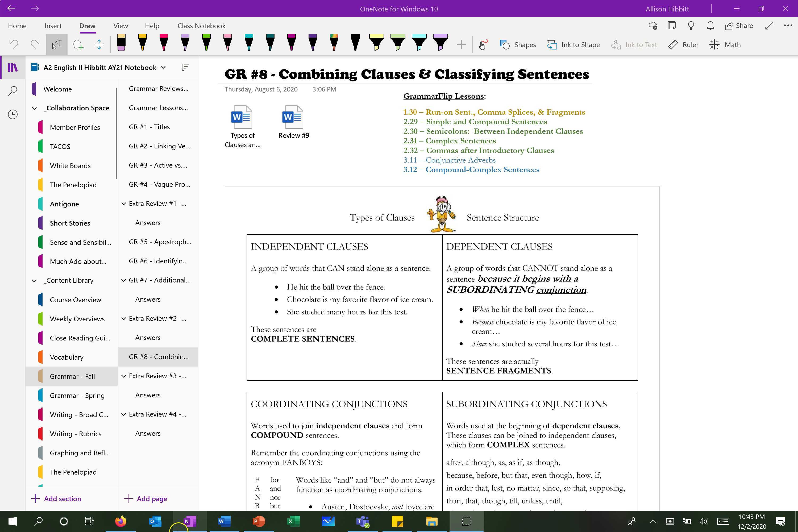The height and width of the screenshot is (532, 798).
Task: Collapse the _Collaboration Space group
Action: pos(34,108)
